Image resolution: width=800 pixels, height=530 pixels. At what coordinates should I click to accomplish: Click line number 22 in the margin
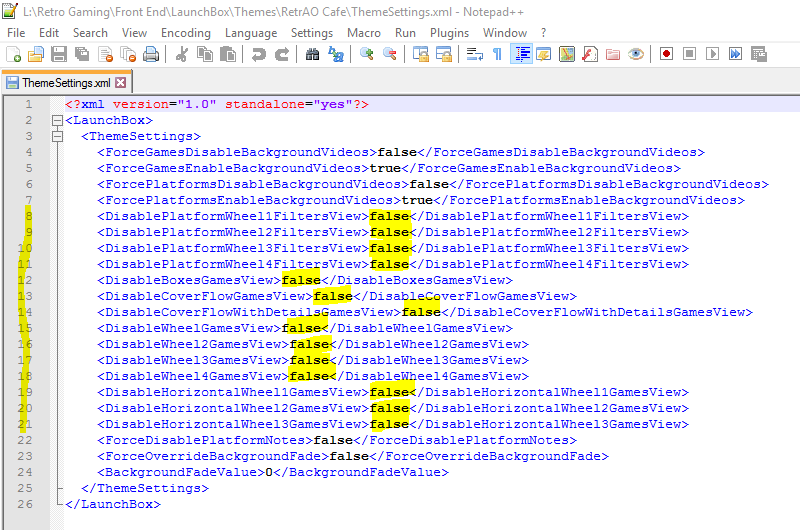point(24,440)
